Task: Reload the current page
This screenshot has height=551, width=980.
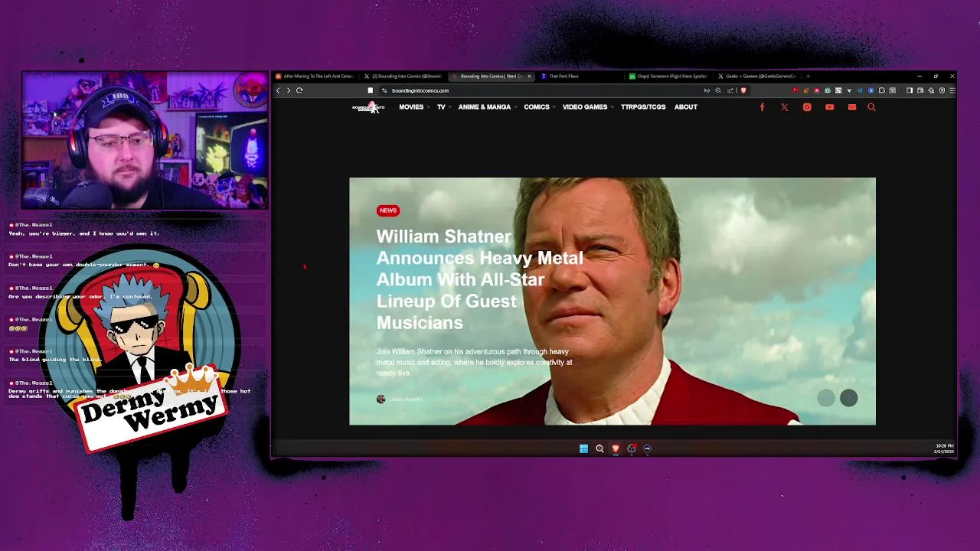Action: (x=299, y=90)
